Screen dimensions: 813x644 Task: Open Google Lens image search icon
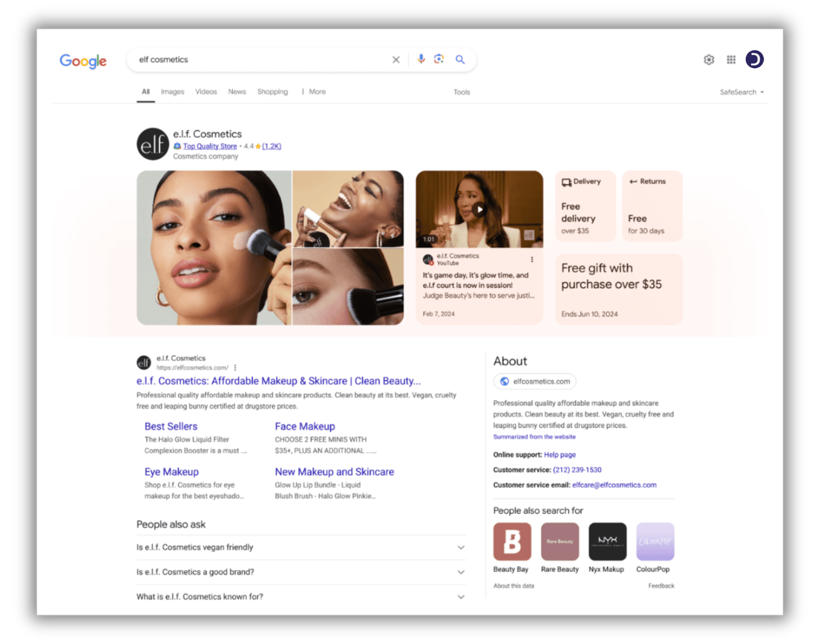click(439, 59)
